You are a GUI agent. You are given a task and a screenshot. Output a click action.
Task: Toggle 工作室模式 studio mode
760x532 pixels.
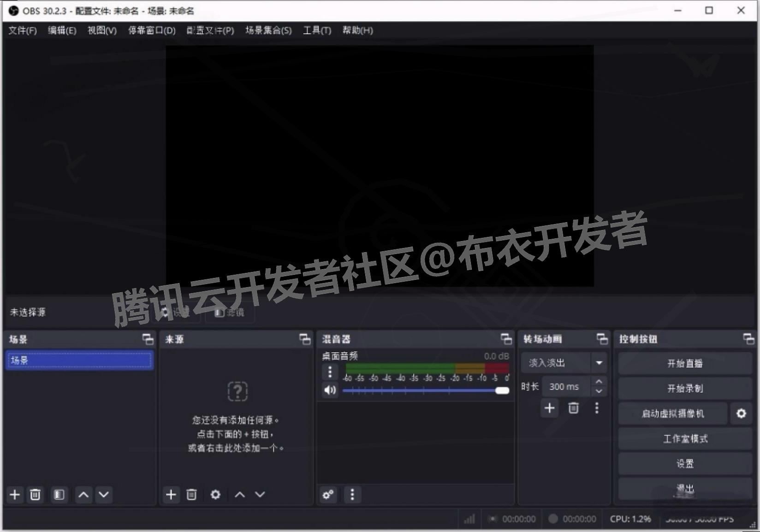pos(685,438)
